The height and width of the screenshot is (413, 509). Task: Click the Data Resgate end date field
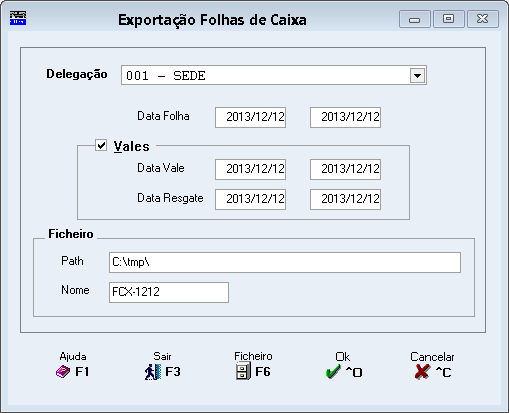pos(345,199)
